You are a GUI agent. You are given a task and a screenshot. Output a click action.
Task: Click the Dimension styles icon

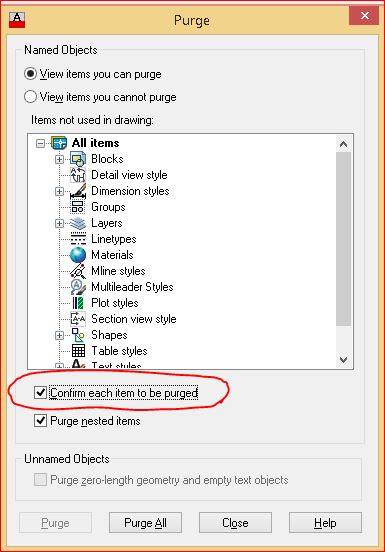pyautogui.click(x=78, y=191)
